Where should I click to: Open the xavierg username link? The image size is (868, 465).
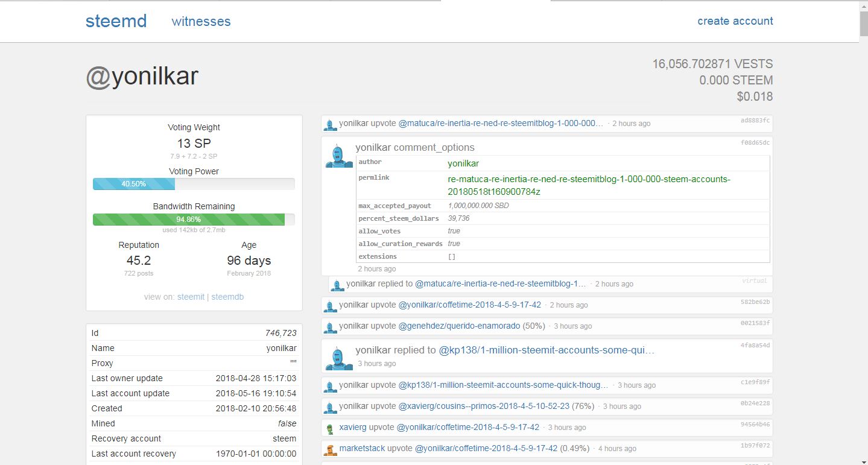pyautogui.click(x=353, y=427)
